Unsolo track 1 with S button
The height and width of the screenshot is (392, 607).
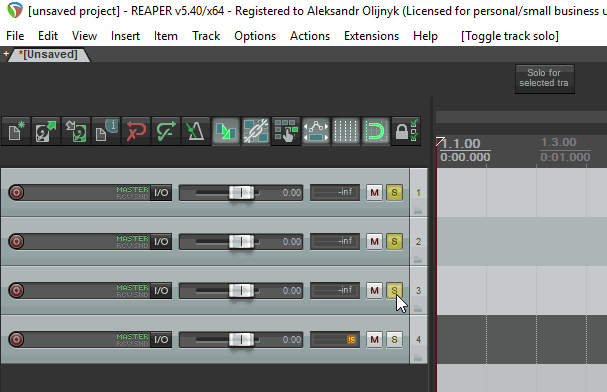click(x=394, y=193)
